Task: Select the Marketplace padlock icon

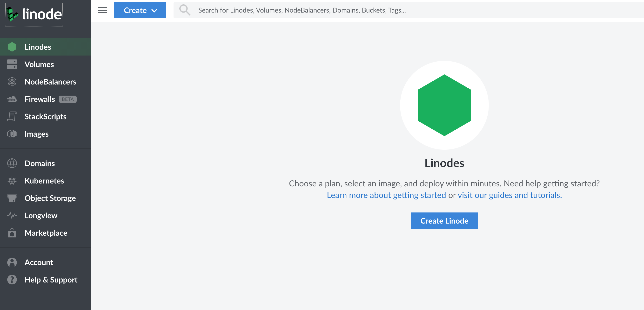Action: pos(12,233)
